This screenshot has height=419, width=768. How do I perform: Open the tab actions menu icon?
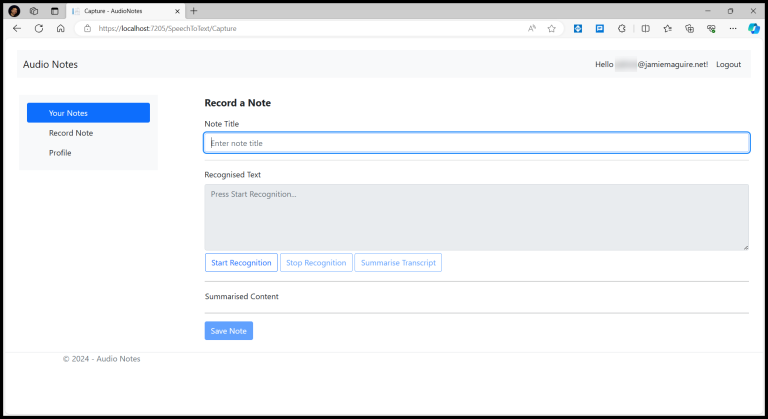(54, 11)
